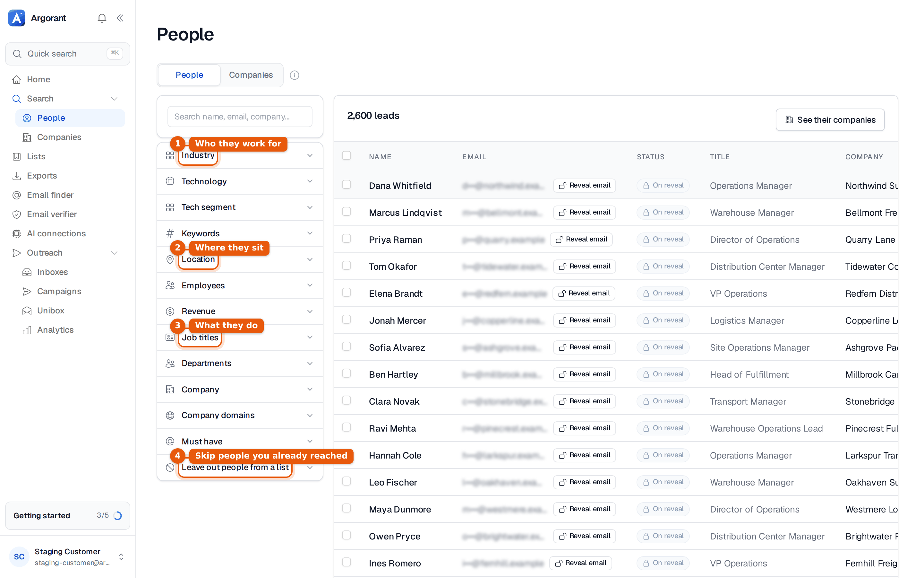Open the Getting started panel
The image size is (924, 578).
[68, 516]
